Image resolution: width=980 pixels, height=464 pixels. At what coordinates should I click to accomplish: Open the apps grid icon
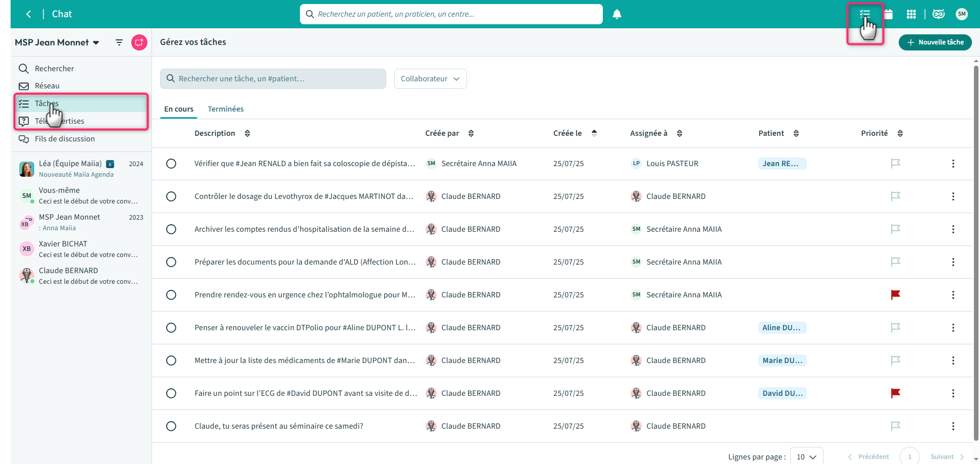[x=911, y=14]
